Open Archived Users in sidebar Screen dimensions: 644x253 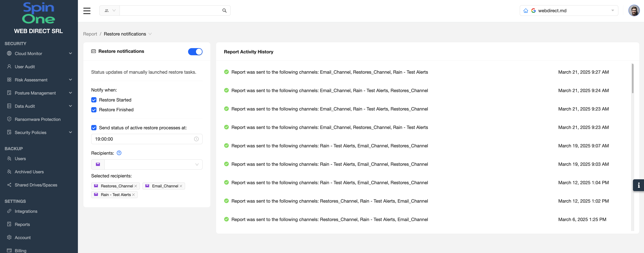click(x=29, y=172)
